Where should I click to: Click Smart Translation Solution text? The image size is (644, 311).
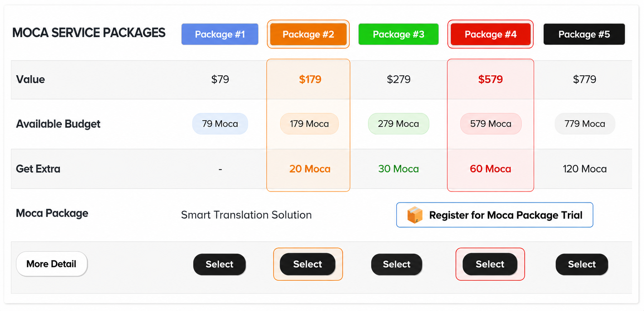[246, 215]
